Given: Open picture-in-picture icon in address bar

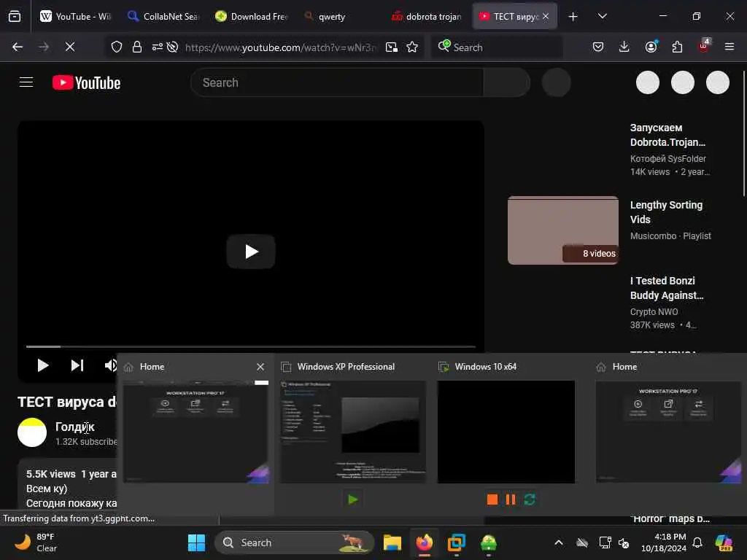Looking at the screenshot, I should tap(392, 47).
